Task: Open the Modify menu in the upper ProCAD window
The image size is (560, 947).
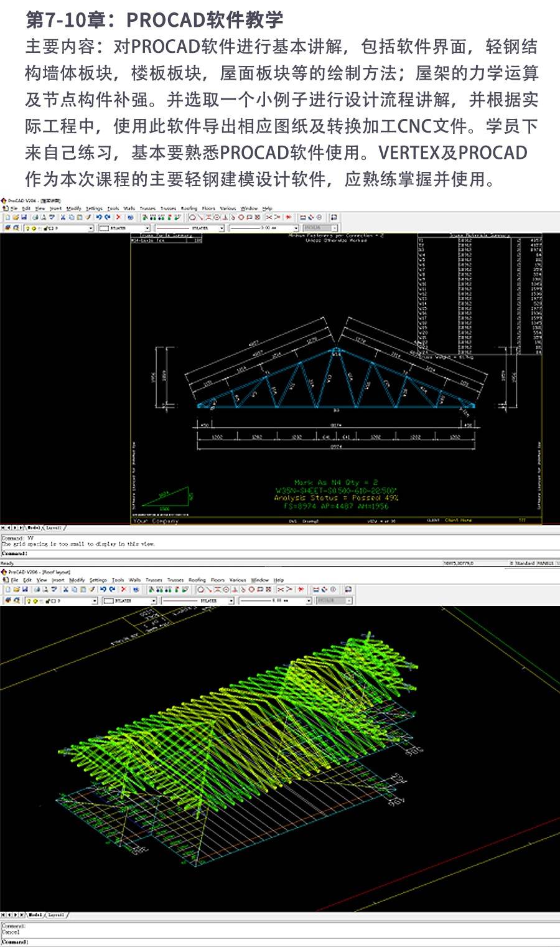Action: pos(73,209)
